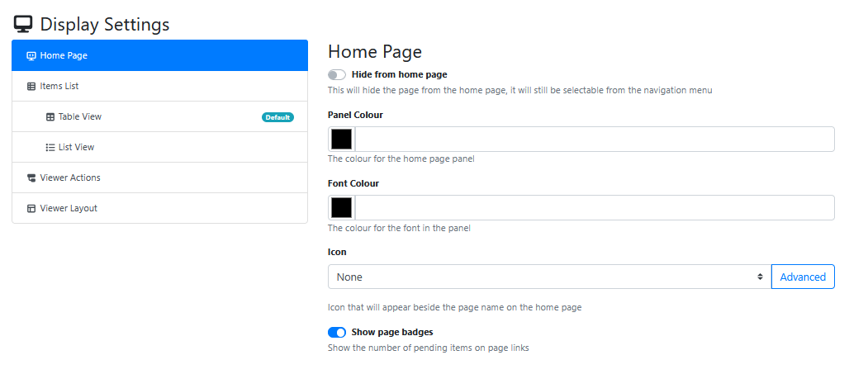Click the Home Page sidebar icon
The height and width of the screenshot is (374, 868).
pyautogui.click(x=31, y=55)
